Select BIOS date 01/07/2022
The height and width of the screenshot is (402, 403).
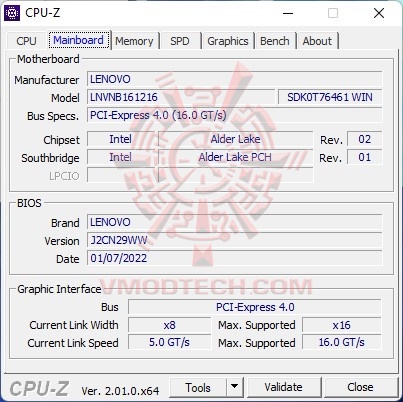tap(234, 258)
